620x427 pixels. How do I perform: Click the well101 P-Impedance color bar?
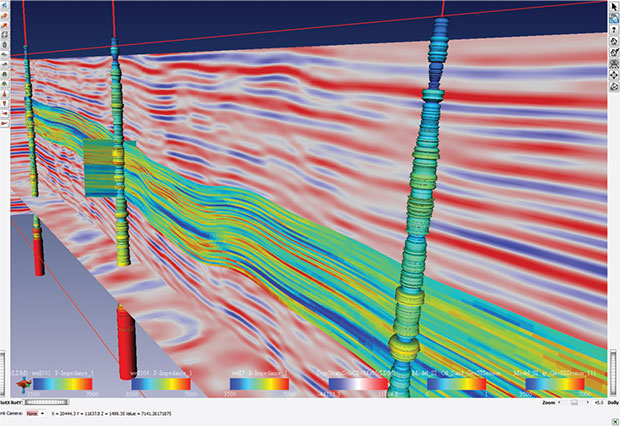click(x=61, y=382)
